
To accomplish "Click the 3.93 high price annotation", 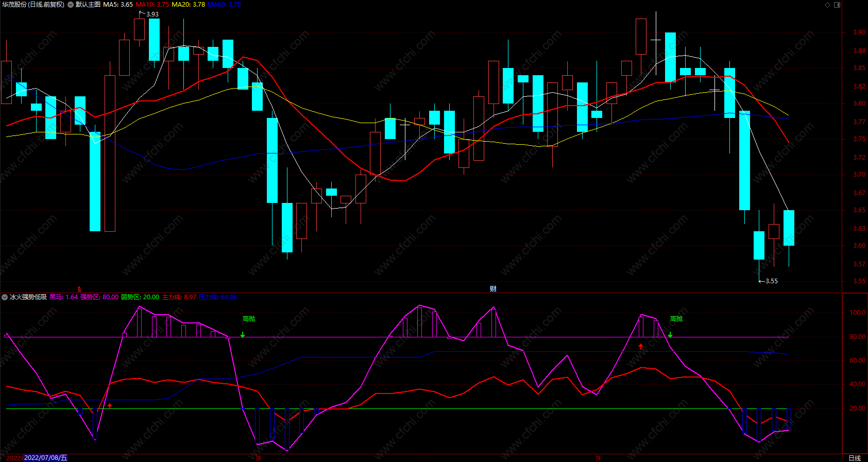I will pyautogui.click(x=152, y=14).
